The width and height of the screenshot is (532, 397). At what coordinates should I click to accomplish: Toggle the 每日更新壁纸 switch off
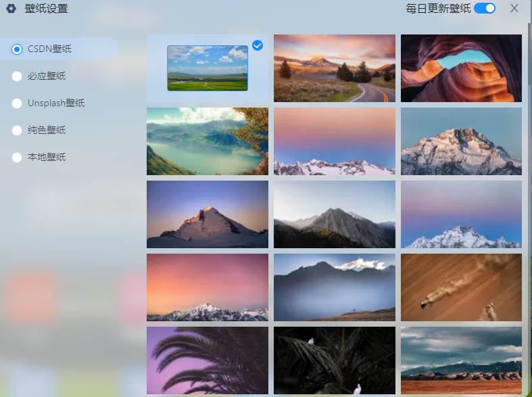coord(485,9)
